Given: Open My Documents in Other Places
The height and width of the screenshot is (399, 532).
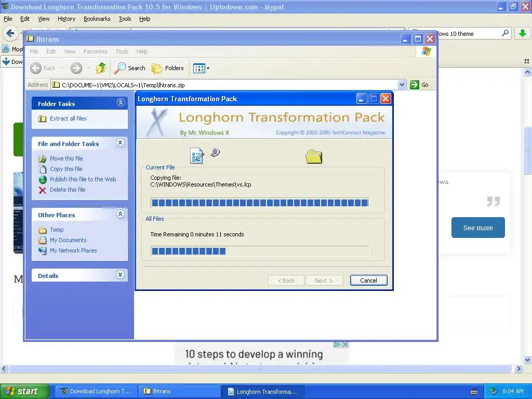Looking at the screenshot, I should click(x=68, y=240).
